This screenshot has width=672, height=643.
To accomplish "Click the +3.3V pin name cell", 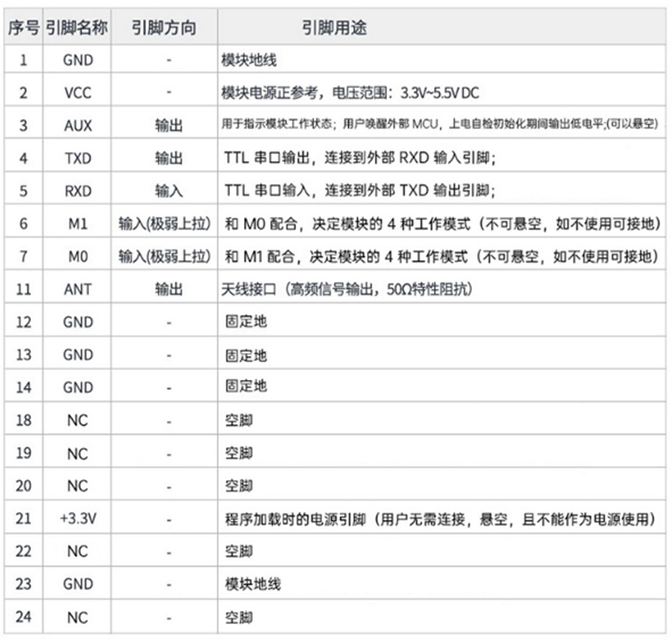I will 77,518.
